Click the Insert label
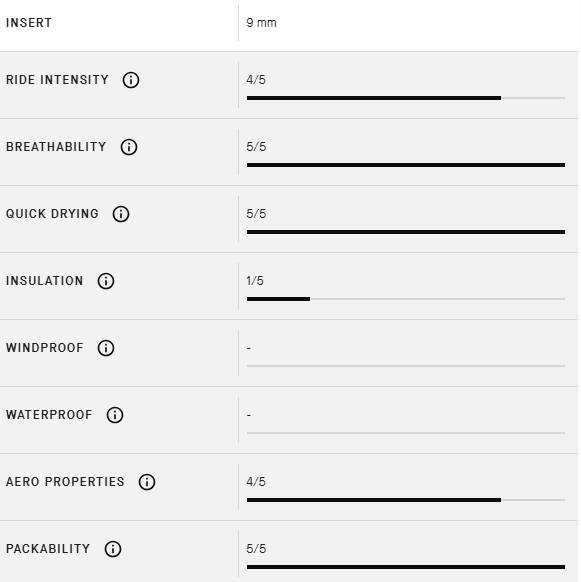This screenshot has height=582, width=581. click(29, 23)
